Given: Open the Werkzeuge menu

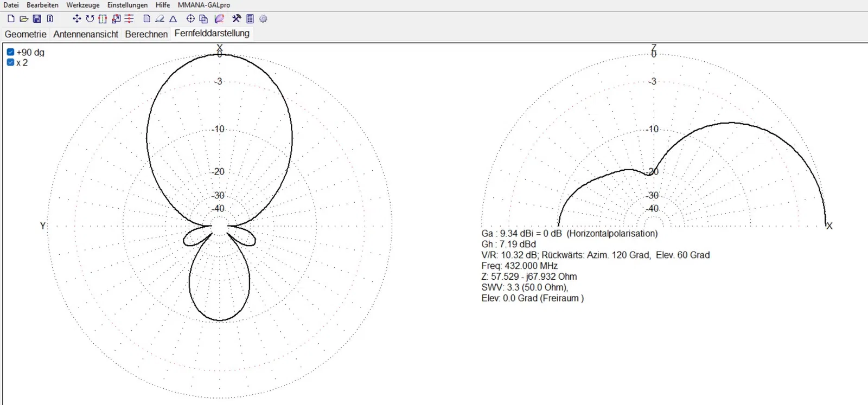Looking at the screenshot, I should click(83, 5).
